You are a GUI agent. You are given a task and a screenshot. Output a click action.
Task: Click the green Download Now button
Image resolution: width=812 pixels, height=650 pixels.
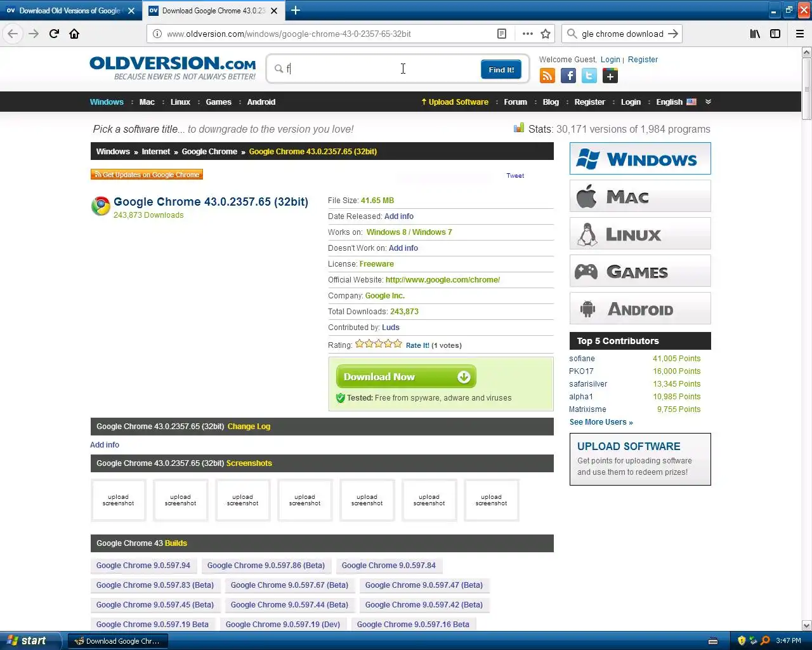(x=406, y=377)
